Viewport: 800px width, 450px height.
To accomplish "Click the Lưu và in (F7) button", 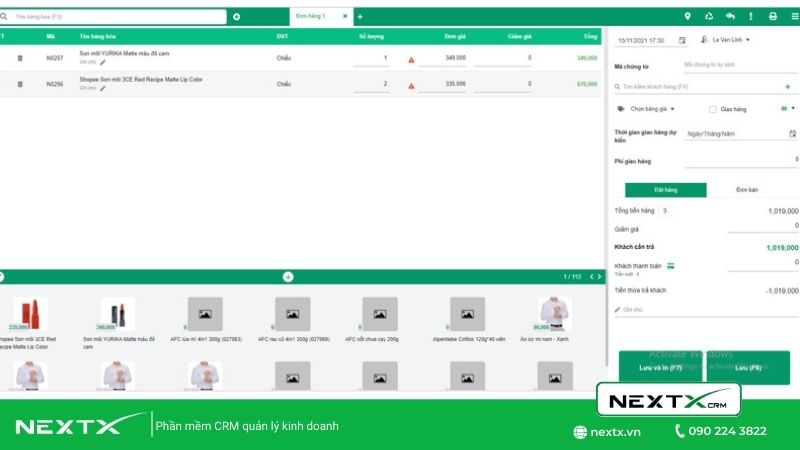I will [x=660, y=369].
